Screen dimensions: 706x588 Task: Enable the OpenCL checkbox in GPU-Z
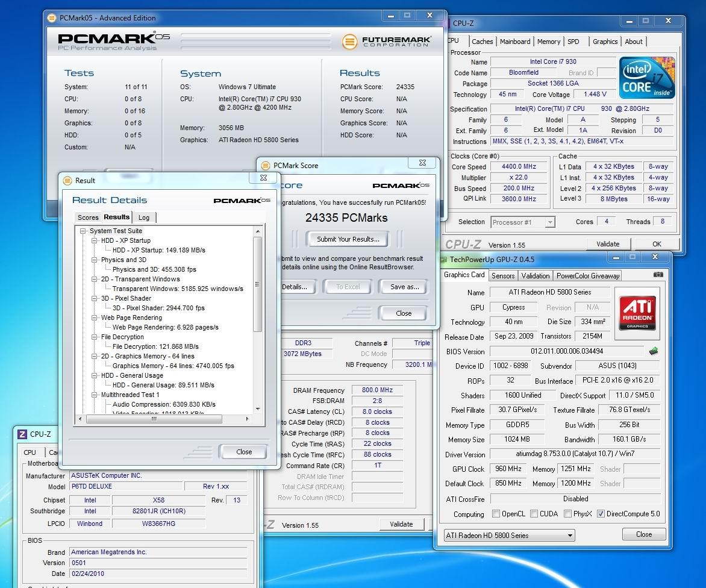[496, 513]
